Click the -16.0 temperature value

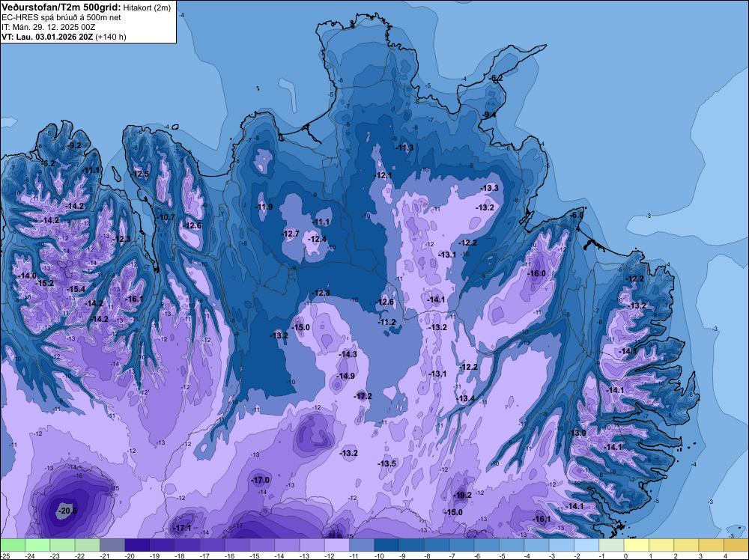pos(536,273)
